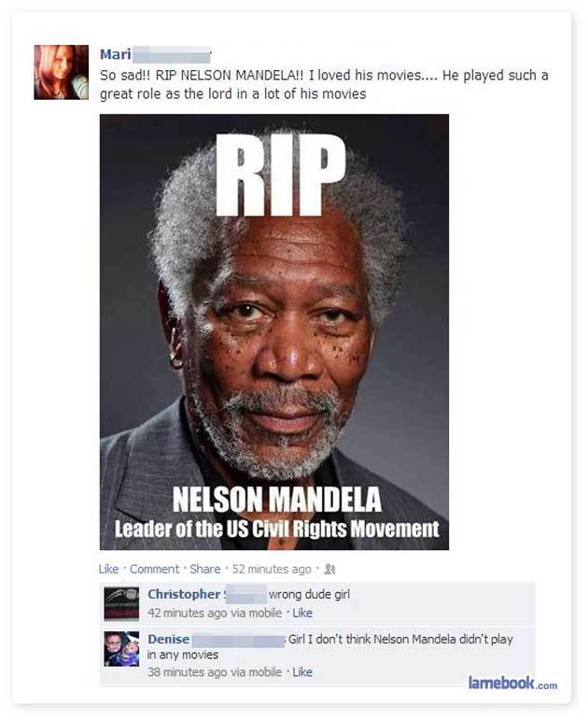Open the 52 minutes ago timestamp

(272, 569)
